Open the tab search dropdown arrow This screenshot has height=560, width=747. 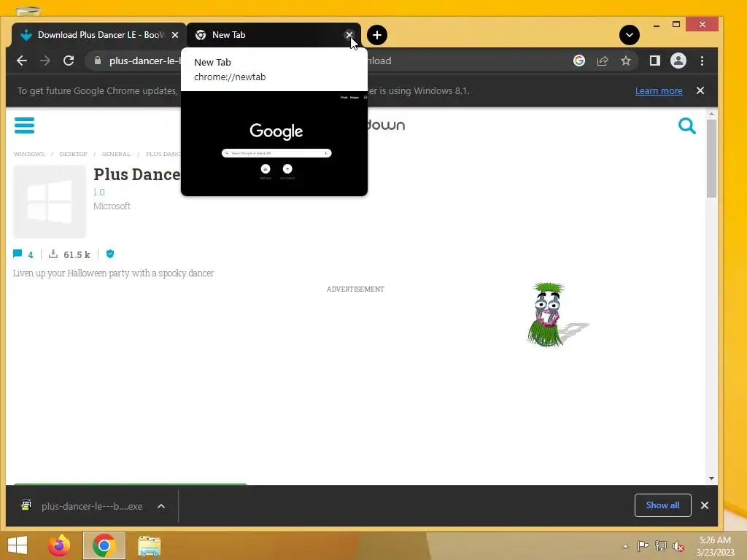tap(630, 35)
